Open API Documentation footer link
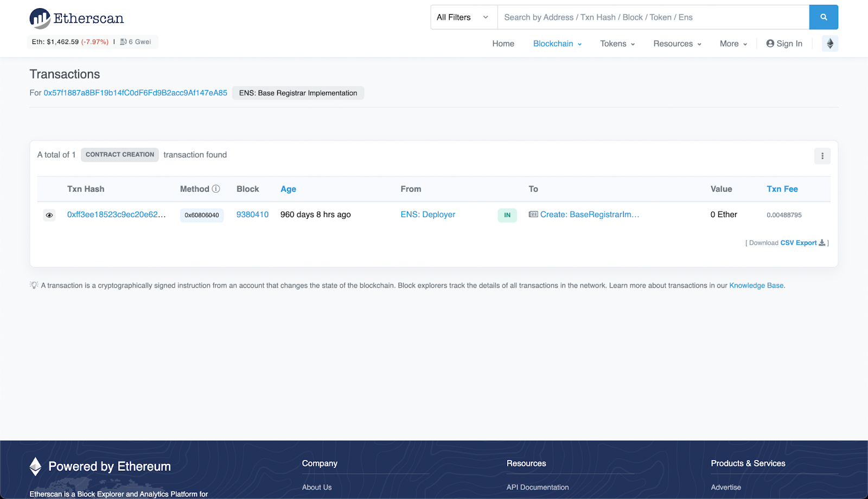 point(538,487)
